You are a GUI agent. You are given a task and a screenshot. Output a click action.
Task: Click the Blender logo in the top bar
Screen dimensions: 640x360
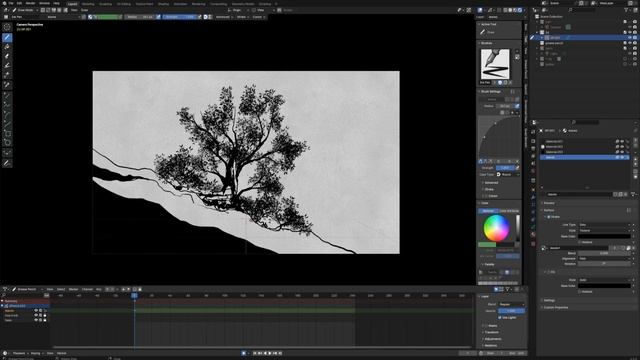tap(3, 3)
